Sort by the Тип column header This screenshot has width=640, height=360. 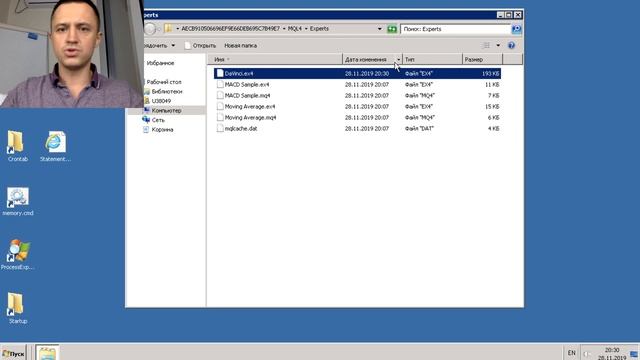[432, 60]
